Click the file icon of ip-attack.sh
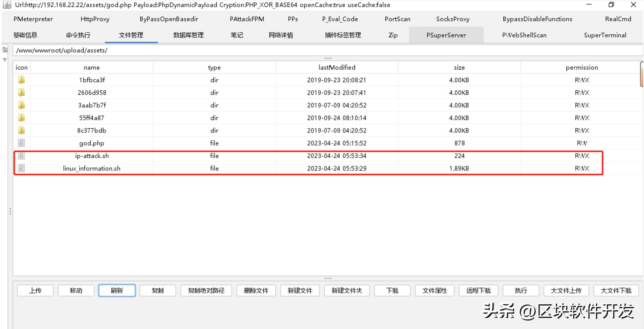644x329 pixels. (22, 156)
